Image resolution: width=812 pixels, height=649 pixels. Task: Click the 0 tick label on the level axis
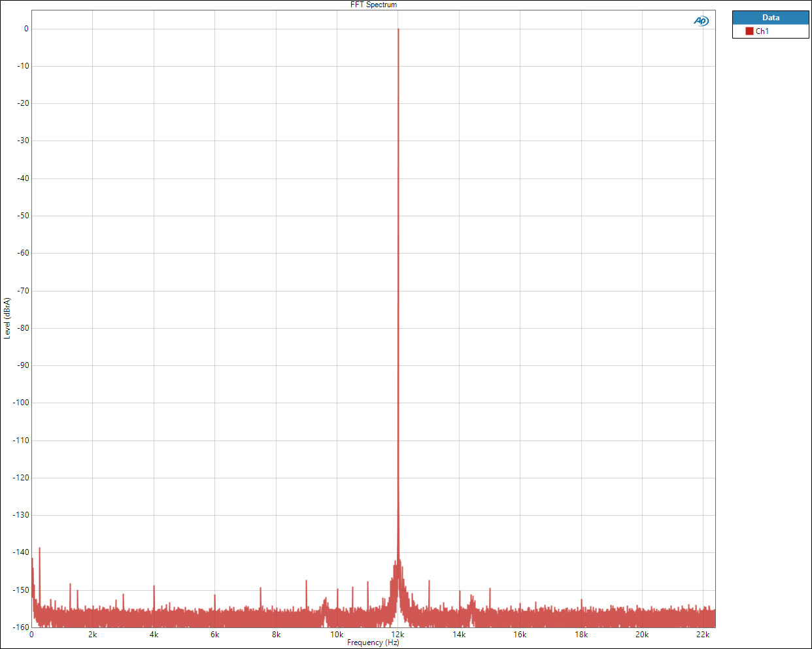tap(27, 29)
